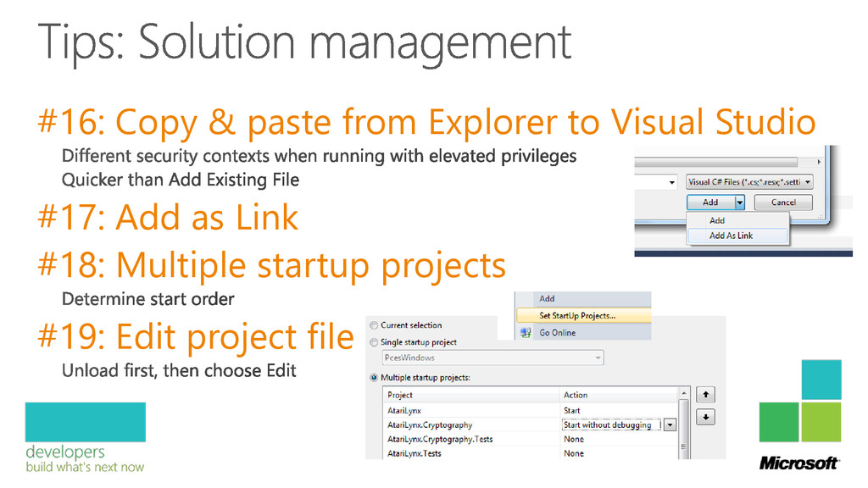The height and width of the screenshot is (488, 868).
Task: Select Set StartUp Projects menu item
Action: coord(583,315)
